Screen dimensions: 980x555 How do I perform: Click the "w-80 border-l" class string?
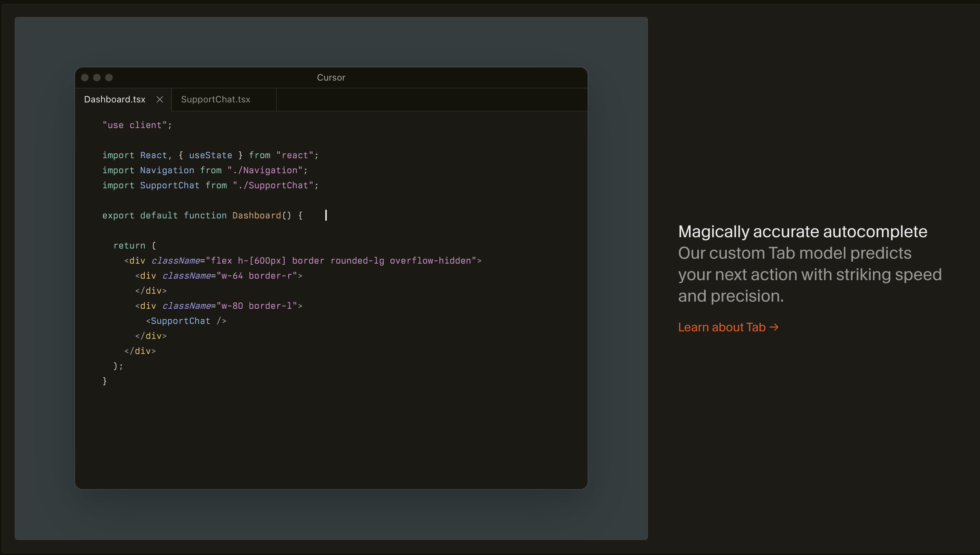(x=256, y=306)
